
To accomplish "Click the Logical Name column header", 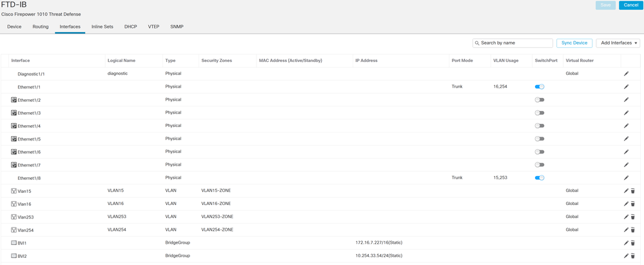I will pyautogui.click(x=122, y=61).
